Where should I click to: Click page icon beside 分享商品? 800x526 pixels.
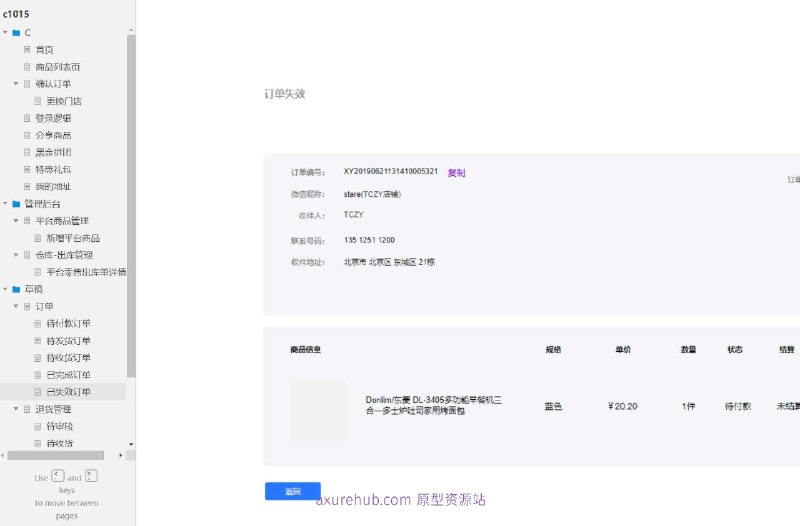click(x=27, y=135)
